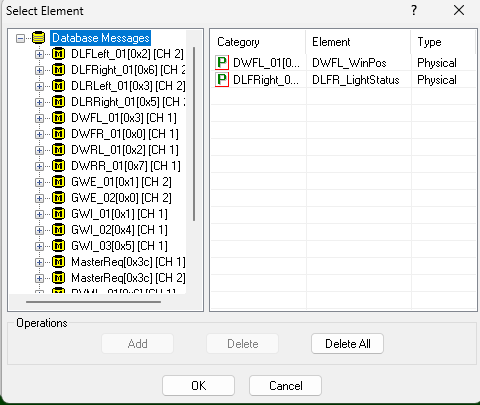Click the tree horizontal scrollbar thumb
The height and width of the screenshot is (405, 480).
tap(93, 302)
